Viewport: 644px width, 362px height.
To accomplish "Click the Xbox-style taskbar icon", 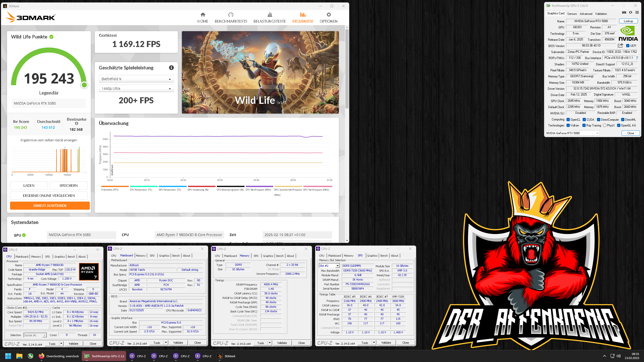I will click(30, 356).
